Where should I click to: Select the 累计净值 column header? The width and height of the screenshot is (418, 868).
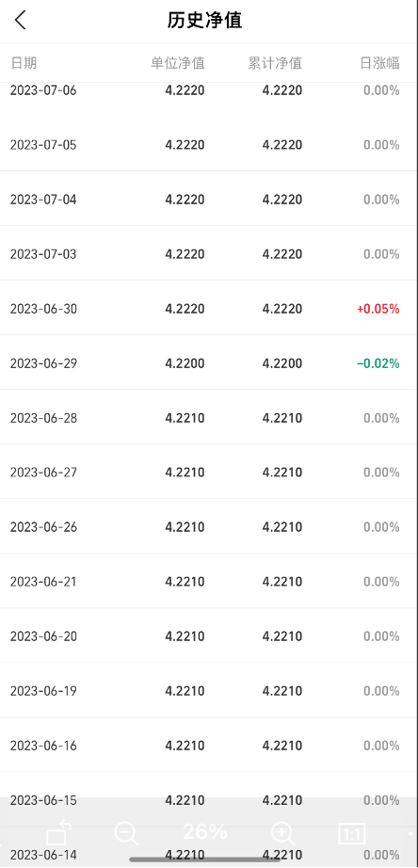[275, 62]
